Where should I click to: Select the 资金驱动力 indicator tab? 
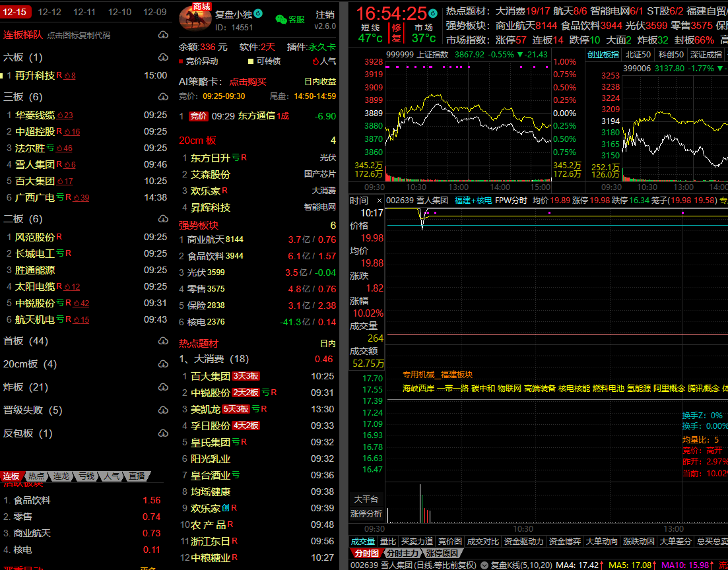point(524,542)
